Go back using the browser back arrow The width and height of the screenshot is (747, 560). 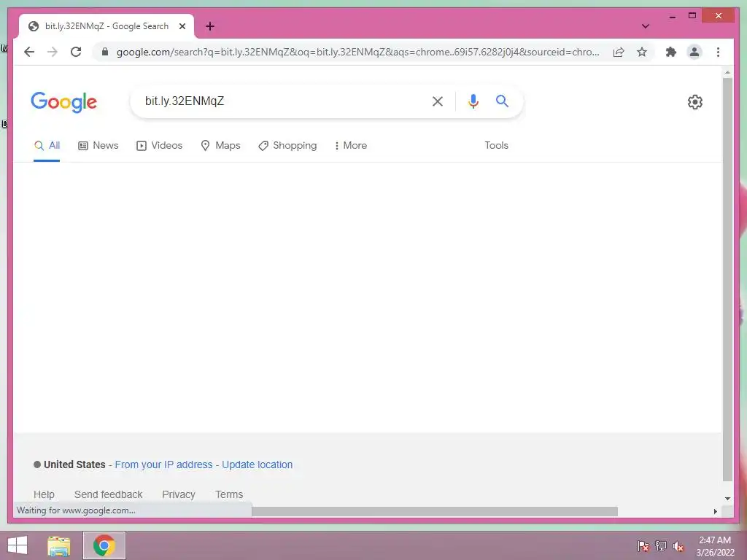click(29, 52)
